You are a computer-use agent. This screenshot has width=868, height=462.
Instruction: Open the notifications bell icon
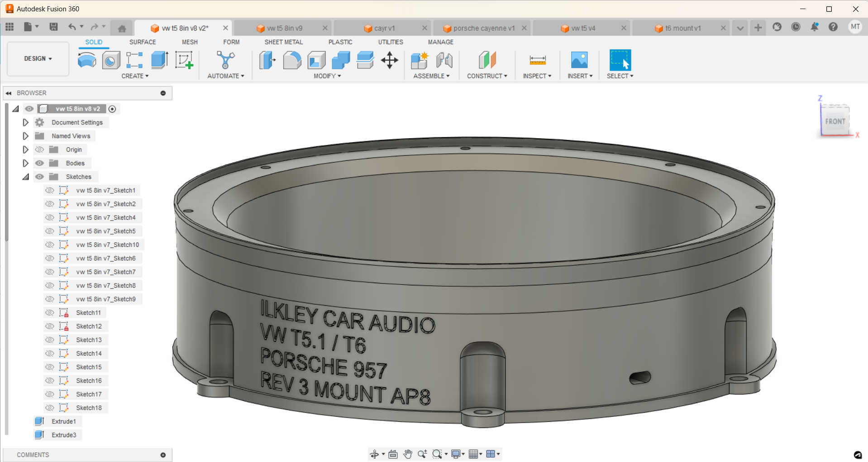coord(815,27)
